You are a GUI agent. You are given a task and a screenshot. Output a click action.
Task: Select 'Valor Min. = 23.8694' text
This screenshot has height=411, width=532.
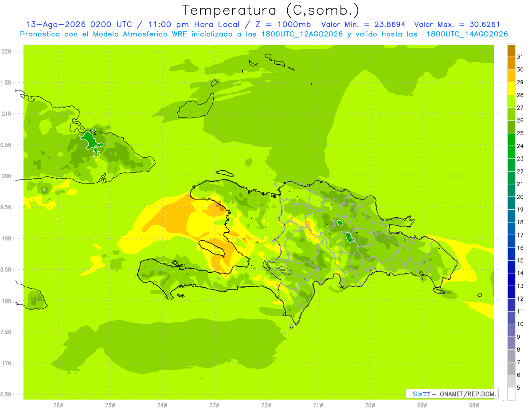pos(364,25)
